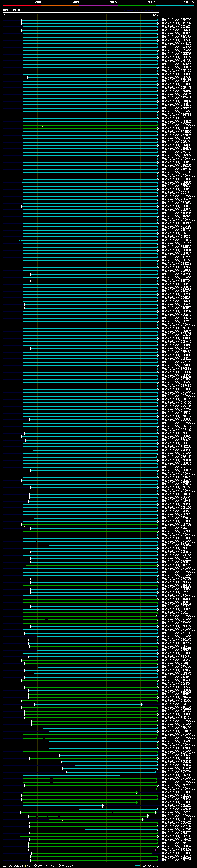Select hit UniRef100_A0CVY8
This screenshot has width=197, height=868.
pyautogui.click(x=176, y=785)
